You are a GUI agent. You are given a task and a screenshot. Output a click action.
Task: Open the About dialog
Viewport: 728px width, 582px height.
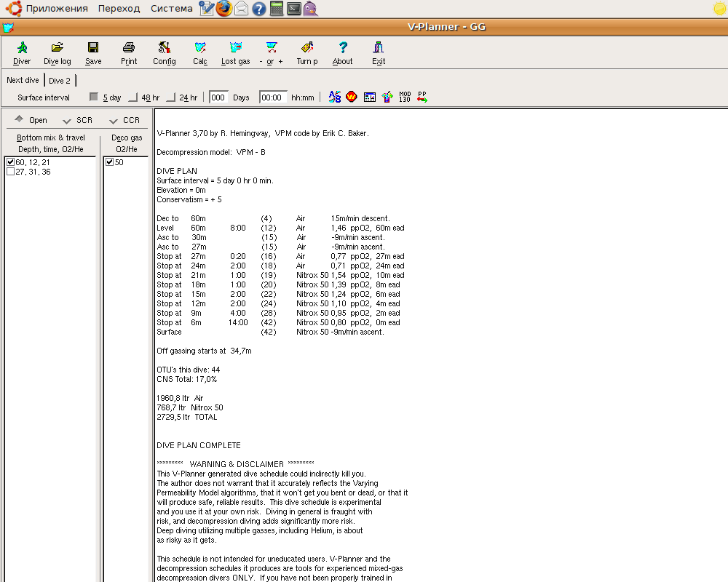343,53
